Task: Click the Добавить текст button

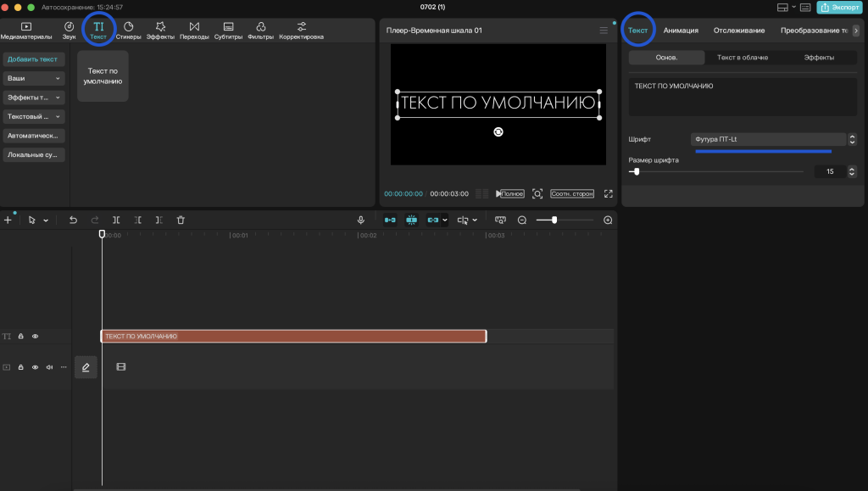Action: click(34, 59)
